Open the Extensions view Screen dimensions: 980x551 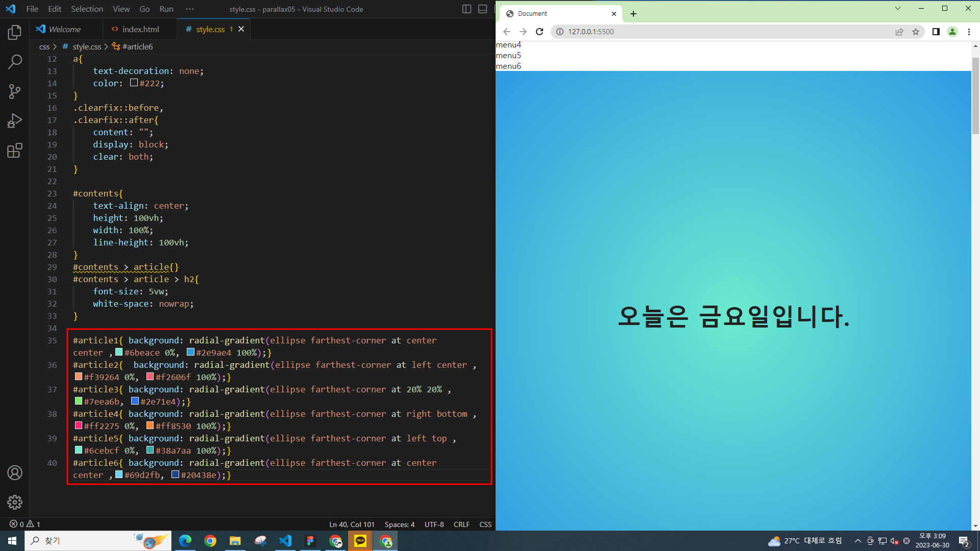pyautogui.click(x=15, y=151)
